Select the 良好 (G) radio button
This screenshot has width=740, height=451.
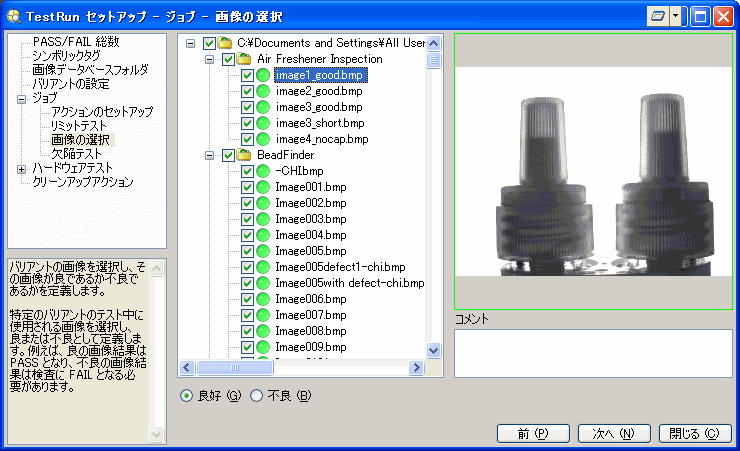187,395
